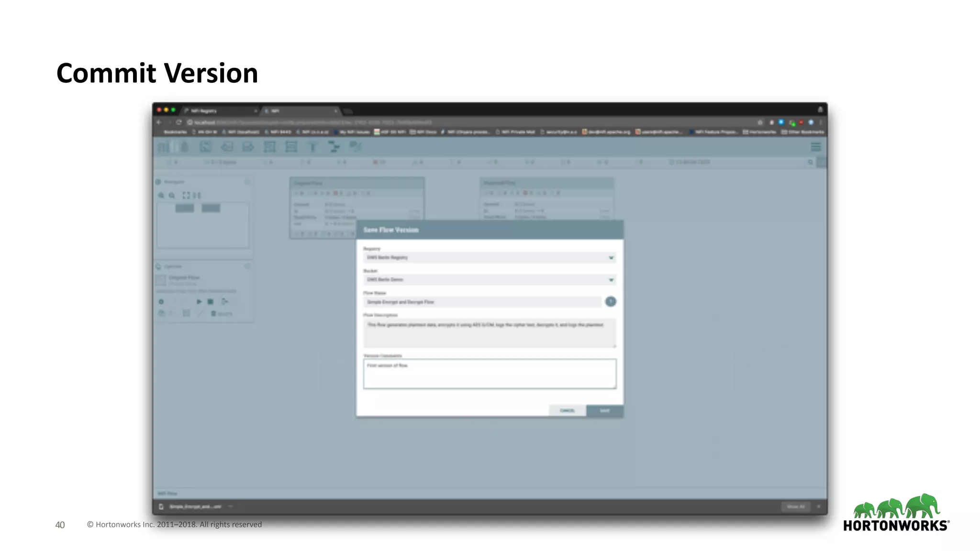The height and width of the screenshot is (551, 980).
Task: Zoom in using the Navigate panel
Action: coord(161,196)
